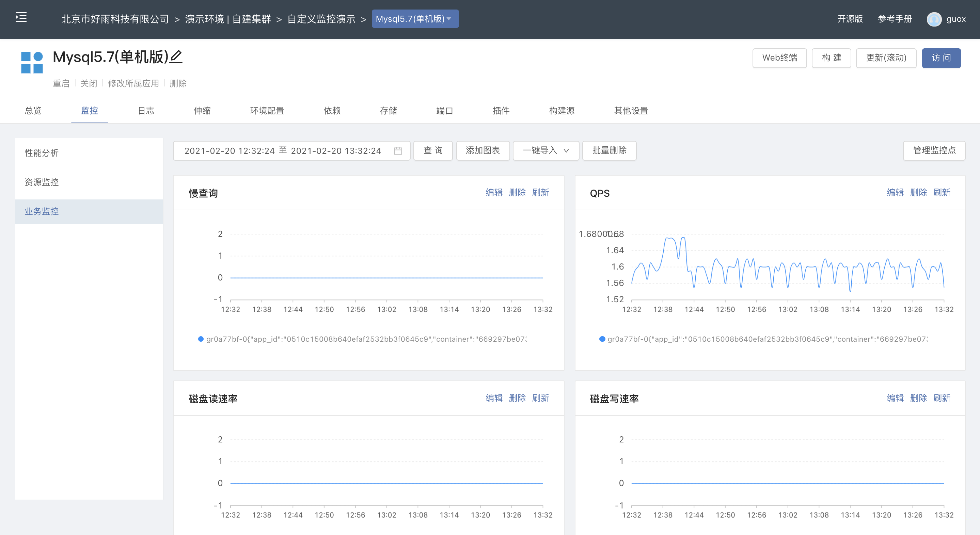The width and height of the screenshot is (980, 535).
Task: Toggle the QPS chart legend series dot
Action: [x=602, y=339]
